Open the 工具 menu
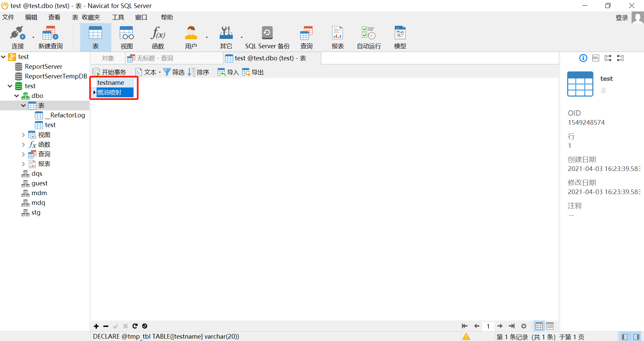 coord(118,17)
